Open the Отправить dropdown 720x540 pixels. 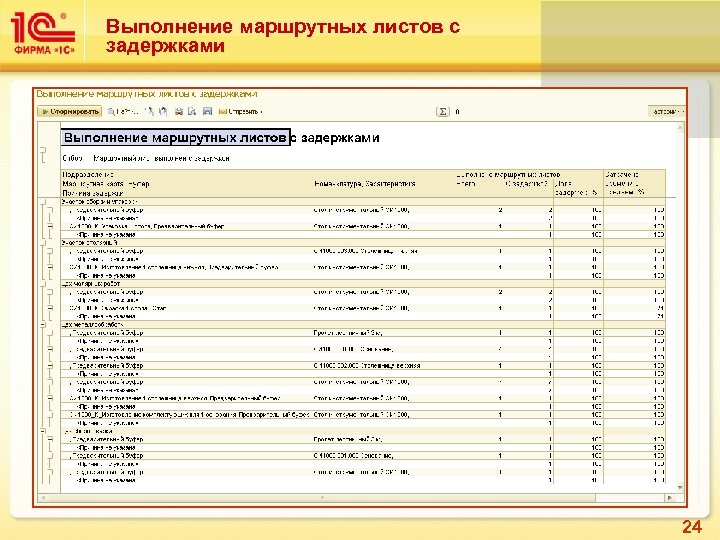coord(240,112)
